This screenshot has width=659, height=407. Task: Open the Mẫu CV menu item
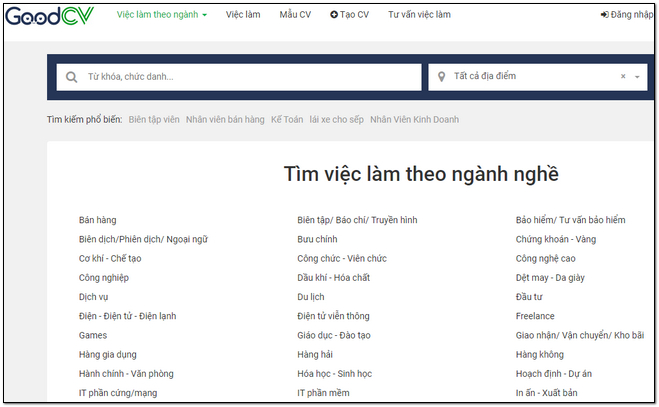pyautogui.click(x=295, y=15)
